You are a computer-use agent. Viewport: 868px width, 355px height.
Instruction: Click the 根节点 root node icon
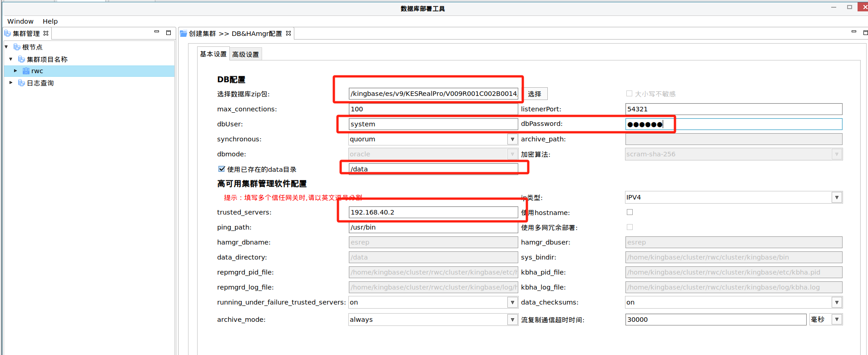(17, 47)
